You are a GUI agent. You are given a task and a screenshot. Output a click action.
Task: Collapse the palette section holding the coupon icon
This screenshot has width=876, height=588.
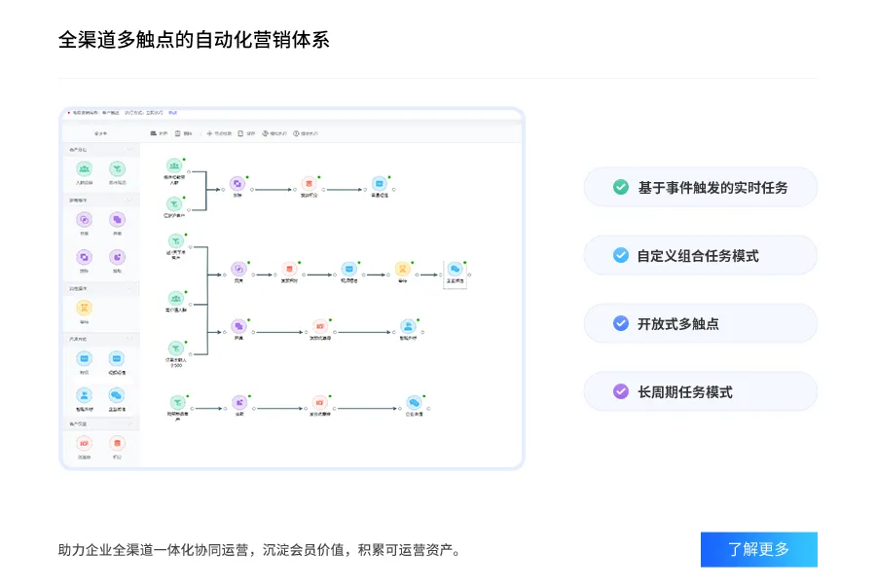pos(129,424)
